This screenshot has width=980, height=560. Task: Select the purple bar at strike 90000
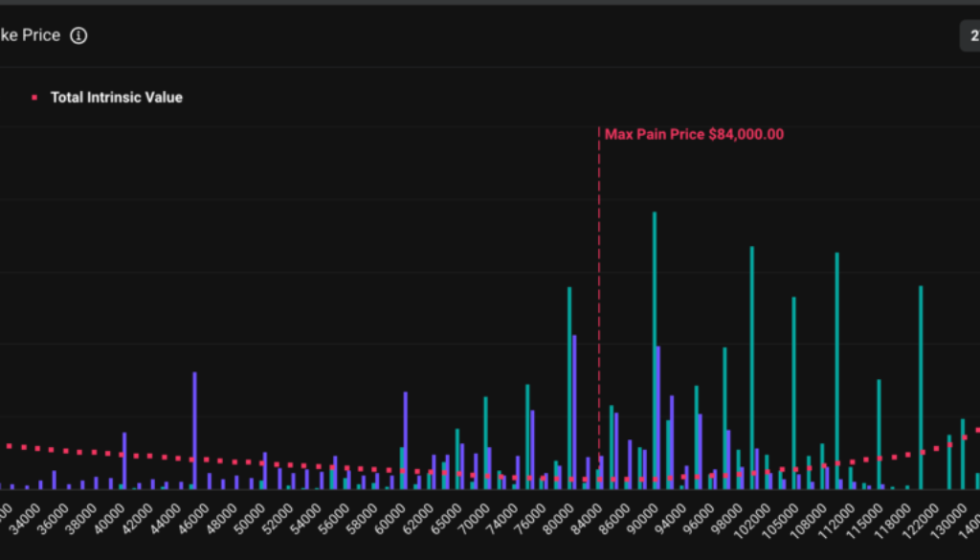658,417
